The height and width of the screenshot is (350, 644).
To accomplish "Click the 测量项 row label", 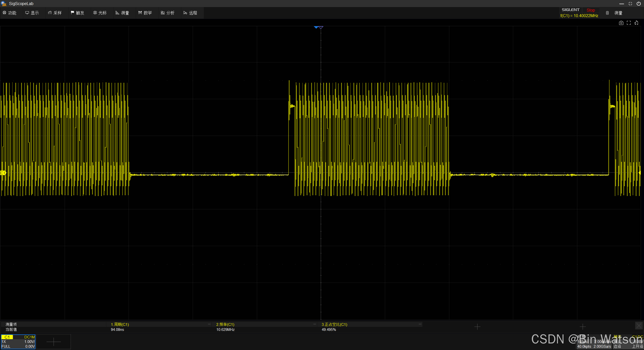I will 11,325.
